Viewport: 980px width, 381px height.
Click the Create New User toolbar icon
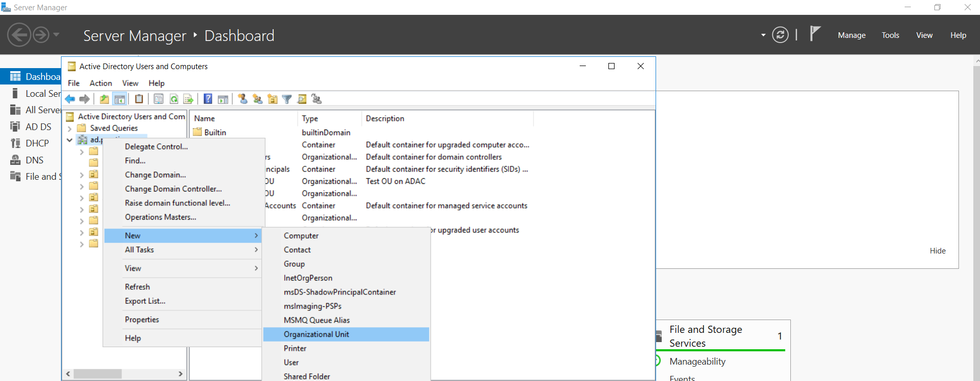pyautogui.click(x=243, y=99)
